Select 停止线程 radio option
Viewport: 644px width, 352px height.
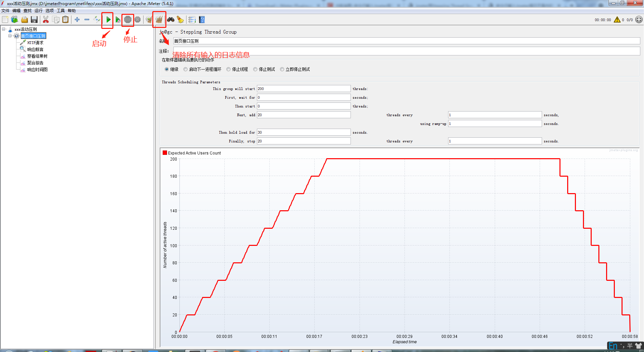228,69
